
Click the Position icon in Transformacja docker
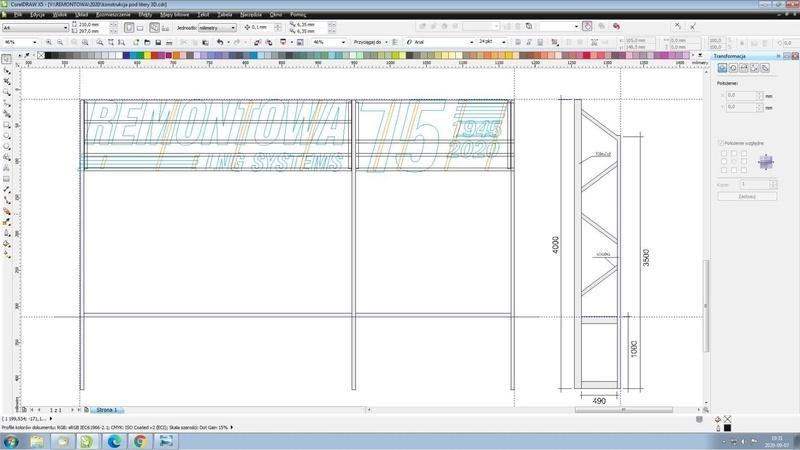(723, 68)
